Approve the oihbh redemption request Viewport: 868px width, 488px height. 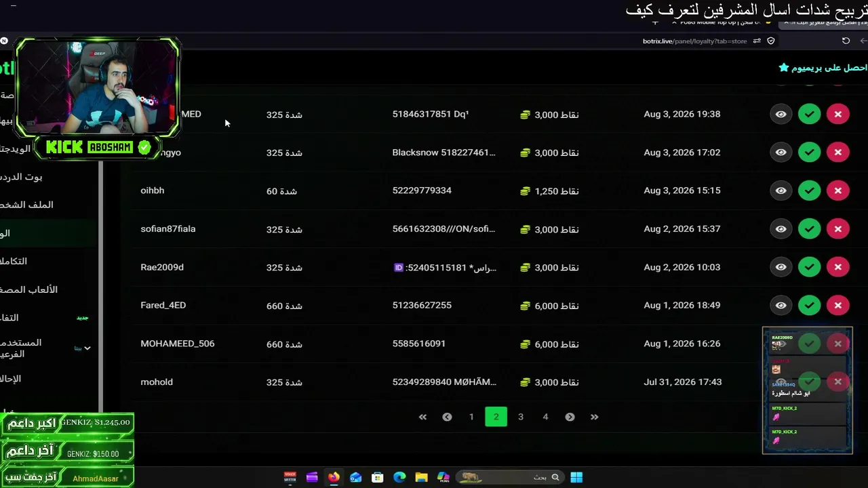coord(809,191)
